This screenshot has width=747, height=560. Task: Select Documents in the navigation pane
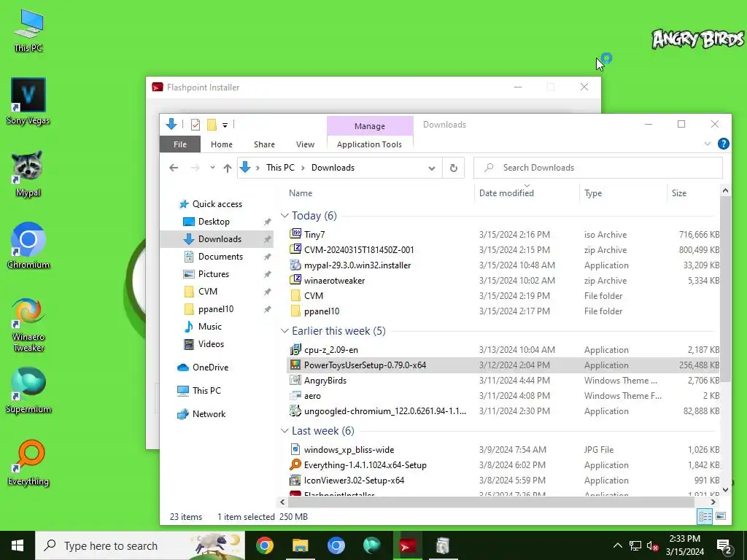(x=220, y=257)
